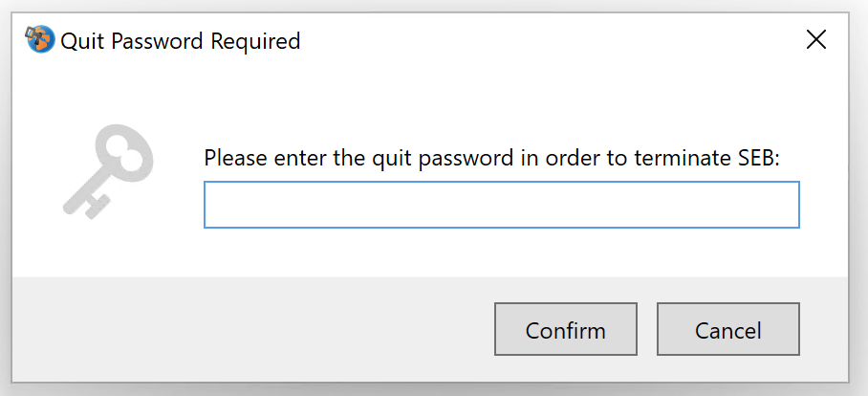Image resolution: width=868 pixels, height=396 pixels.
Task: Close the Quit Password Required dialog
Action: pyautogui.click(x=816, y=40)
